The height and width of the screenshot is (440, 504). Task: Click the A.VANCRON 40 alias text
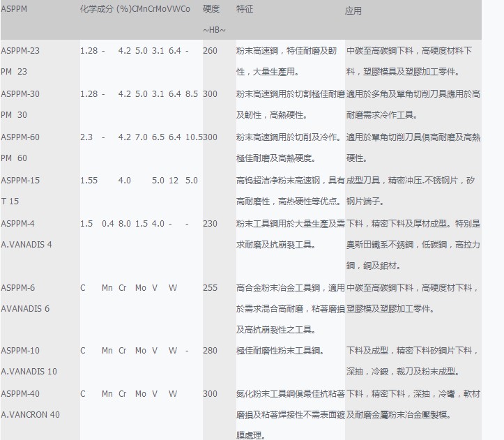30,415
